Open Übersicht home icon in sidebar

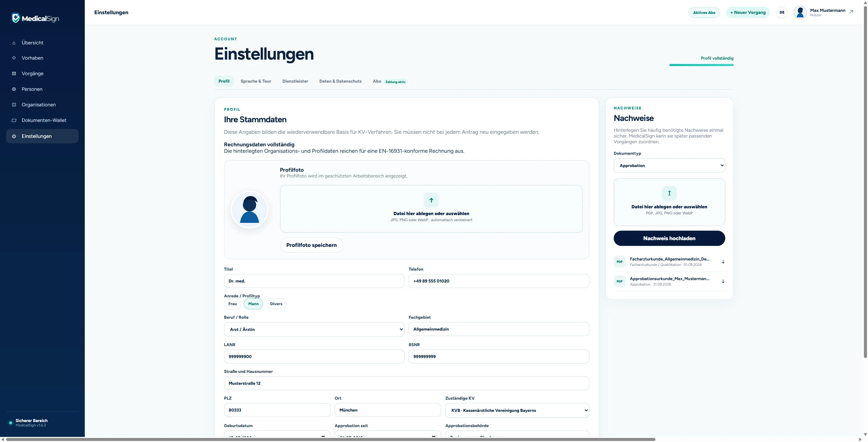14,43
